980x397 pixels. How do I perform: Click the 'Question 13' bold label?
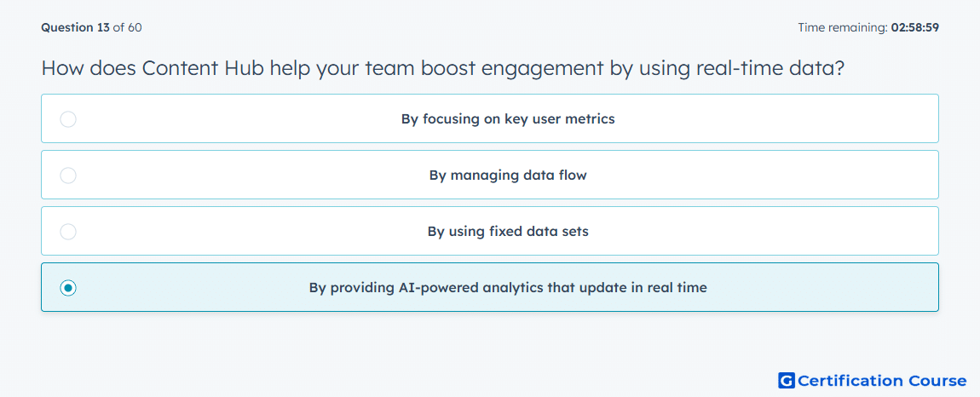coord(76,27)
